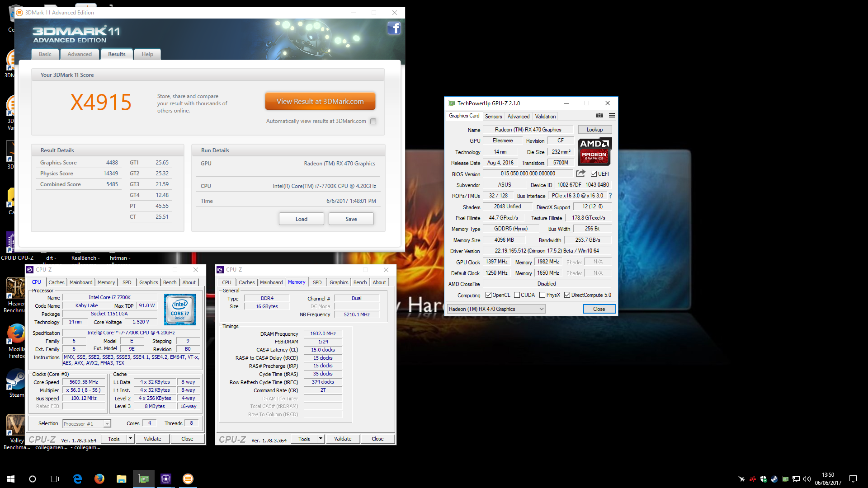This screenshot has height=488, width=868.
Task: Open GPU-Z hamburger menu icon
Action: (612, 116)
